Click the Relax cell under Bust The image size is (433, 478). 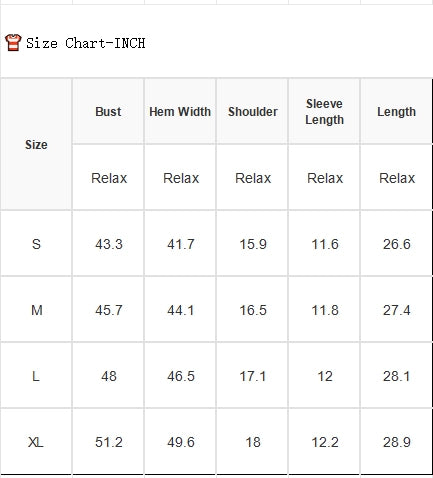click(x=109, y=178)
